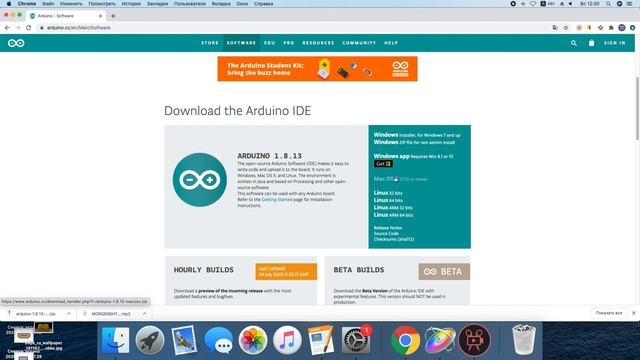Screen dimensions: 640x360
Task: Expand options for arduino-1.8.13 zip download
Action: coord(69,313)
